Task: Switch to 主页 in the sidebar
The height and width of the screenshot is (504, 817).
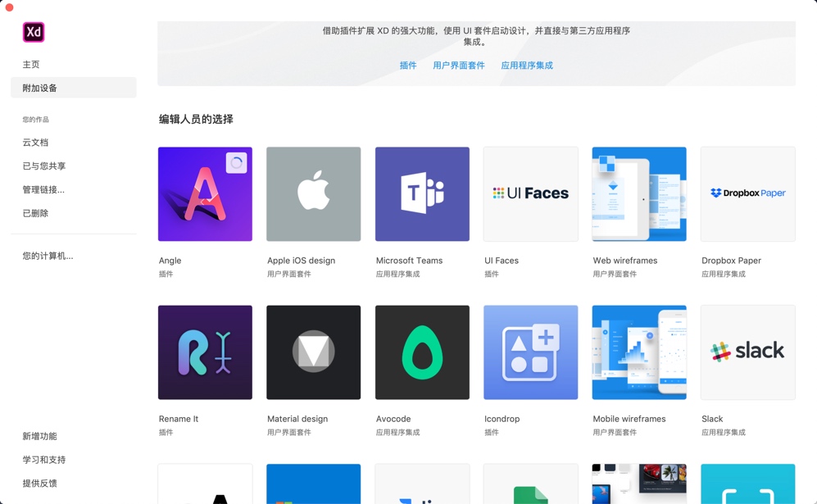Action: coord(31,64)
